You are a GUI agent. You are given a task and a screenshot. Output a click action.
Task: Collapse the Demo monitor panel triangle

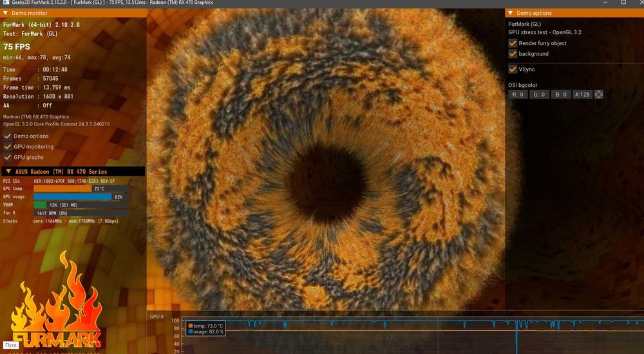(x=5, y=13)
